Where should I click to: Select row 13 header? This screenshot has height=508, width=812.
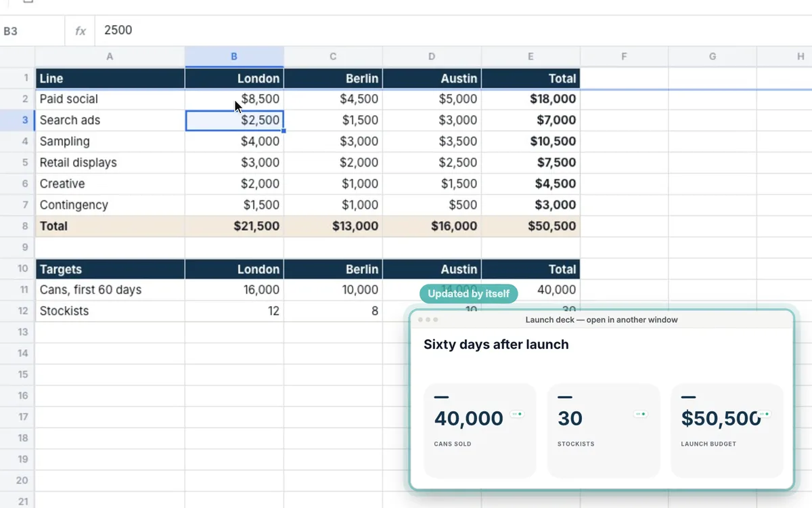tap(18, 332)
